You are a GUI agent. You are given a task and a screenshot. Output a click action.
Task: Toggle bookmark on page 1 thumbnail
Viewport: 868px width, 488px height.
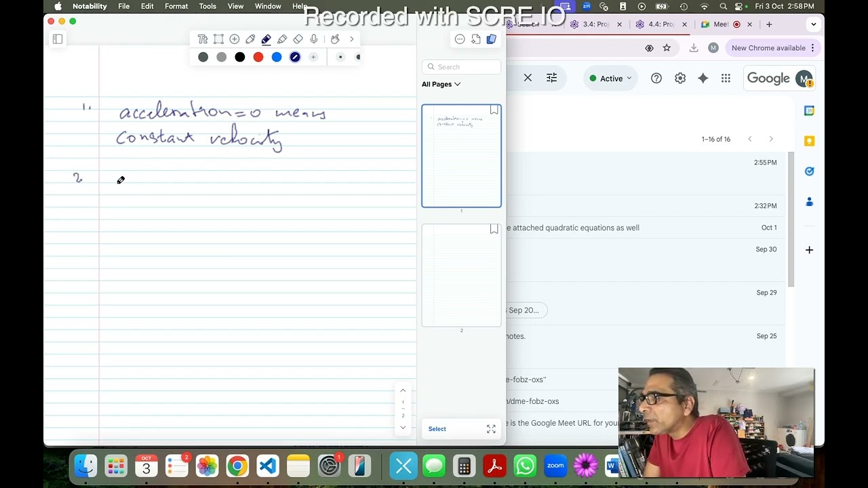point(494,110)
